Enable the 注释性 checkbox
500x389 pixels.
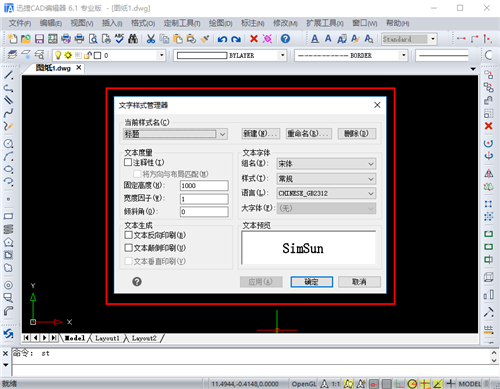(128, 162)
